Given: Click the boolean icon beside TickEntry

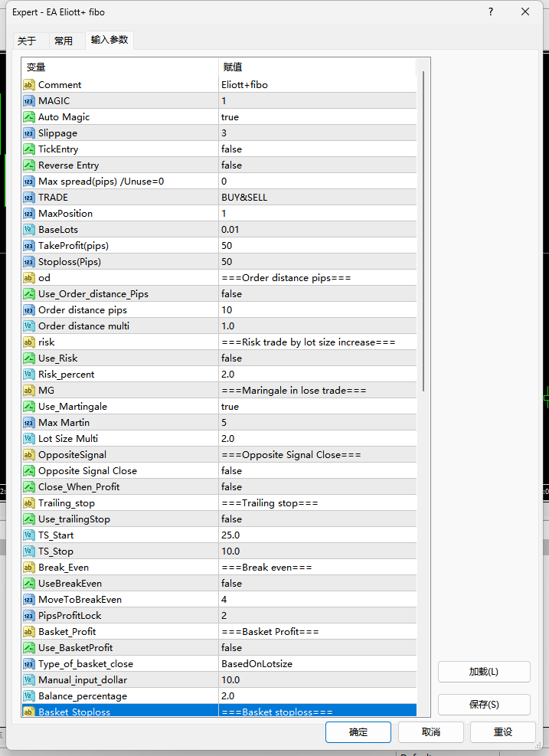Looking at the screenshot, I should pyautogui.click(x=29, y=149).
